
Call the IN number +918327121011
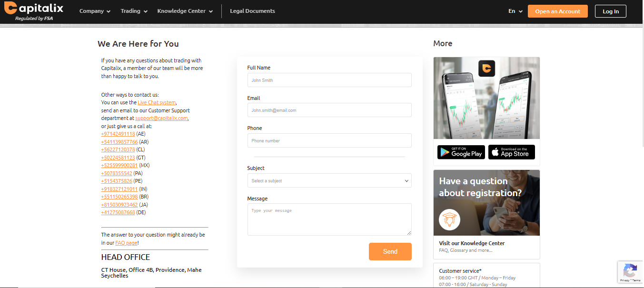coord(119,189)
